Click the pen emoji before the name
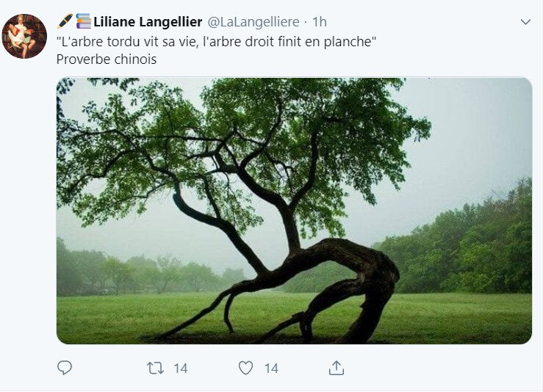Screen dimensions: 543x392 [x=65, y=21]
